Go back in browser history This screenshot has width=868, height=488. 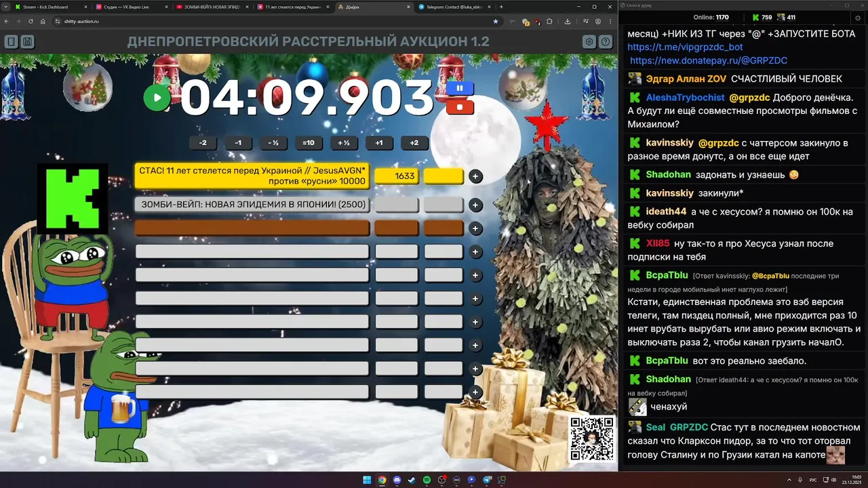point(7,21)
